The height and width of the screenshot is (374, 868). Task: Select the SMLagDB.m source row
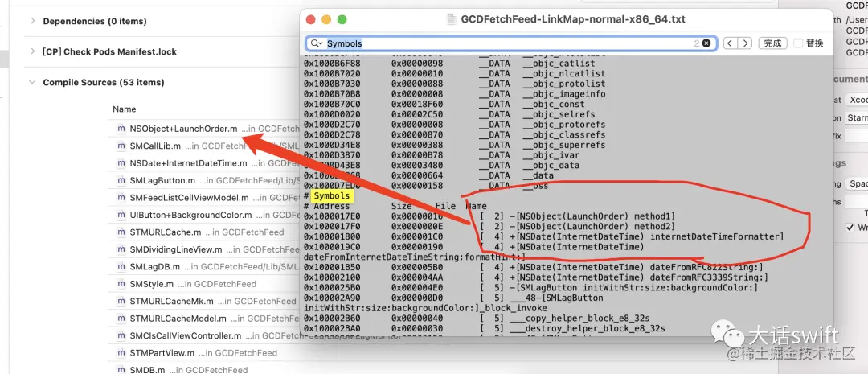pos(203,266)
